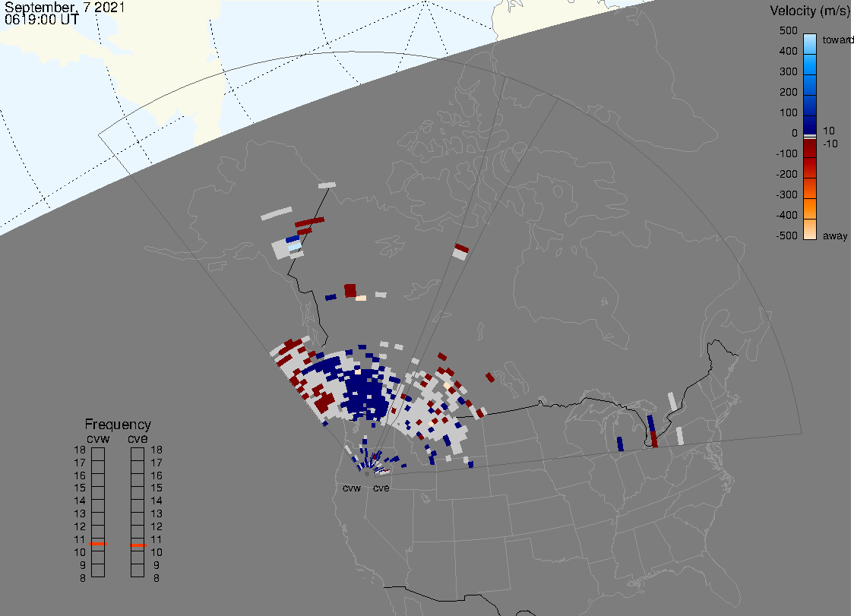
Task: Click the 10 label right of the color bar
Action: 828,131
